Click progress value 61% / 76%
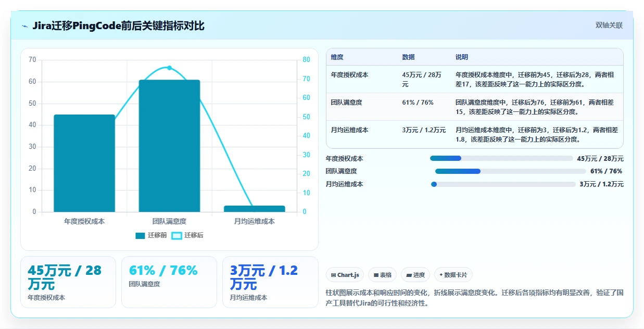Screen dimensions: 644x329 pyautogui.click(x=606, y=171)
